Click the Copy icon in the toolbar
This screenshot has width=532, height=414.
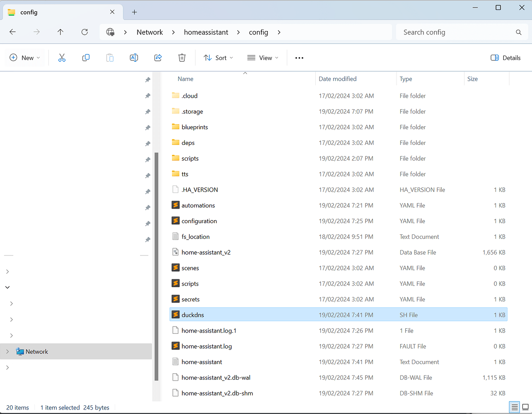pyautogui.click(x=86, y=58)
